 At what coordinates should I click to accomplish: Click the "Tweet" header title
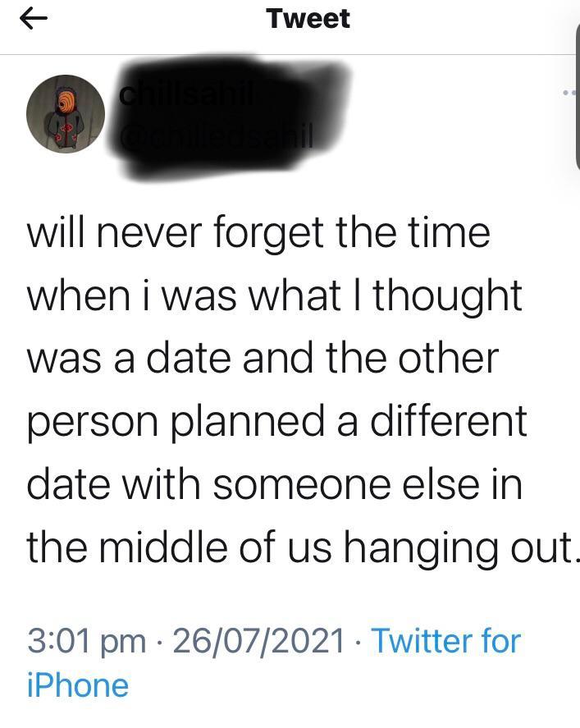[x=308, y=18]
